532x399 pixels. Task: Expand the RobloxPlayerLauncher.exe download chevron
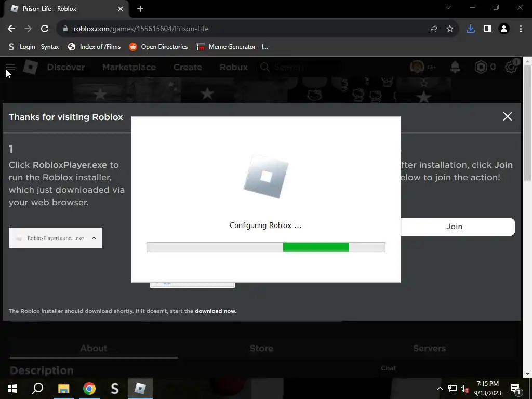(x=94, y=238)
